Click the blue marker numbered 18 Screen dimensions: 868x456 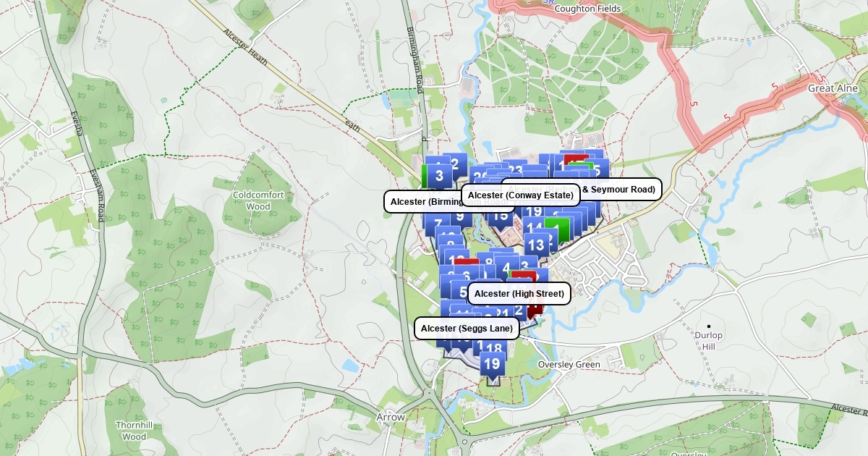[x=494, y=350]
